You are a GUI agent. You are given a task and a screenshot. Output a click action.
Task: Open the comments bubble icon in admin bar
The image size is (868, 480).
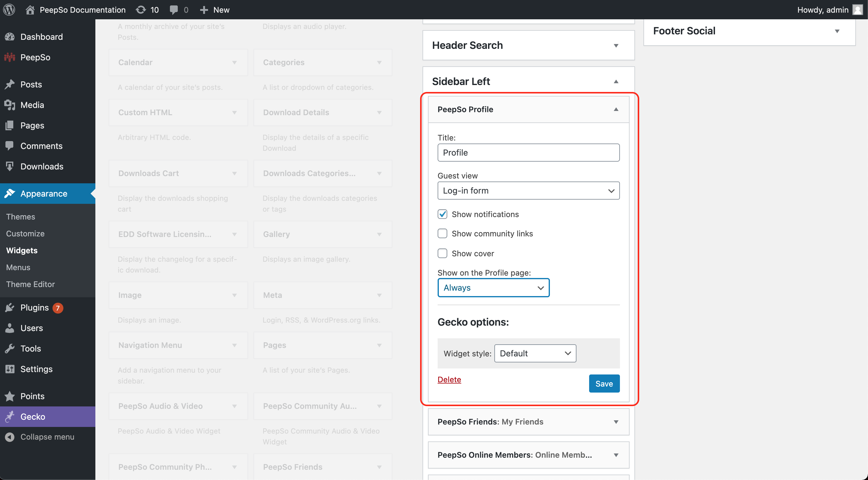tap(174, 10)
